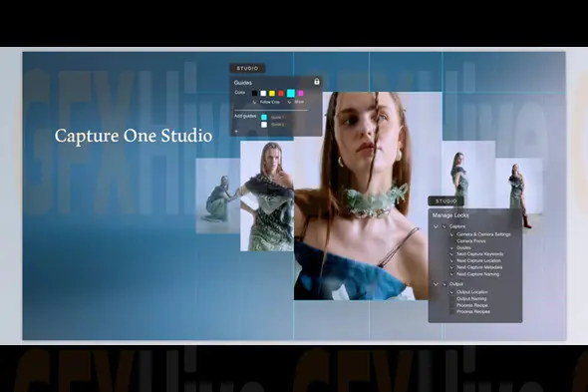Toggle Next Capture Keywords checkbox
The height and width of the screenshot is (392, 588).
pos(451,254)
